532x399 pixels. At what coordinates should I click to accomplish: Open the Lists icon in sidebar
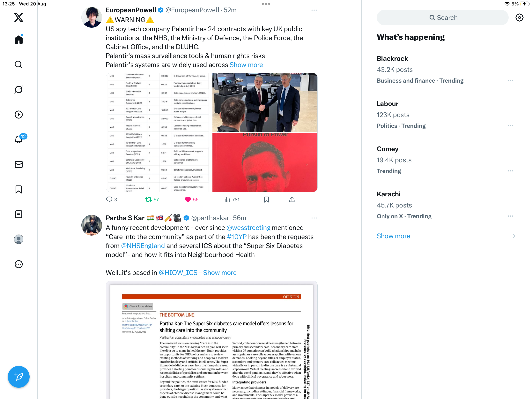pos(18,214)
